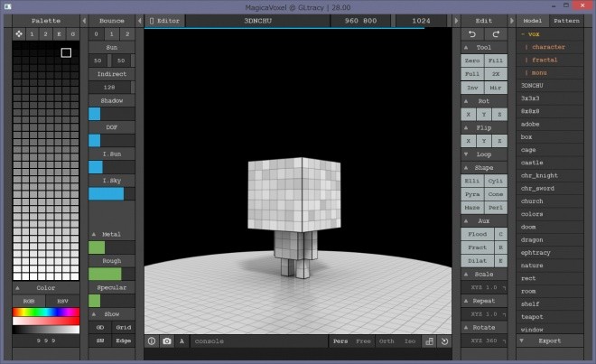Screen dimensions: 596x364
Task: Click the Maze shape button
Action: 472,208
